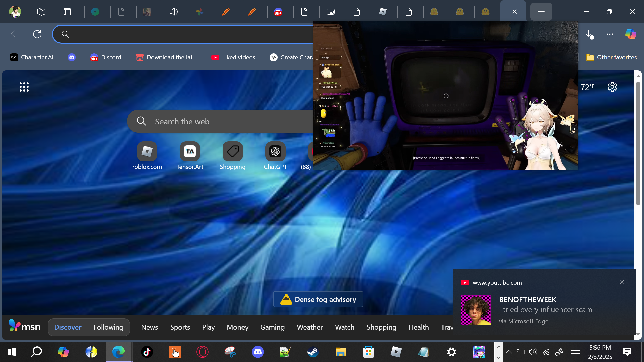Close the active browser tab

515,12
